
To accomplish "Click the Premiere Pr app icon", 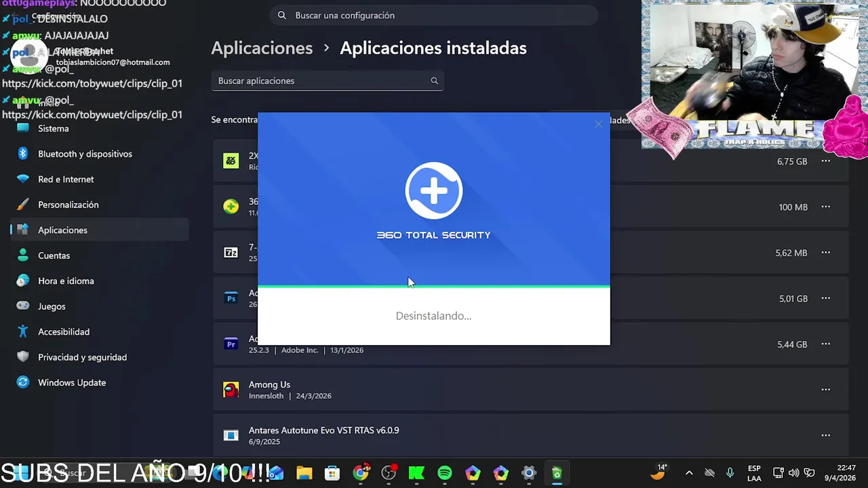I will (x=231, y=344).
